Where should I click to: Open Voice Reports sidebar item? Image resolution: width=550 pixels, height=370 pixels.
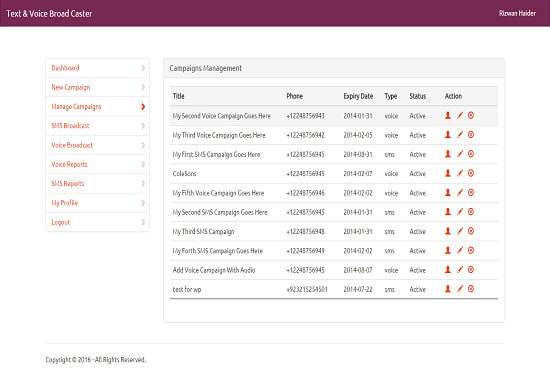pos(98,164)
